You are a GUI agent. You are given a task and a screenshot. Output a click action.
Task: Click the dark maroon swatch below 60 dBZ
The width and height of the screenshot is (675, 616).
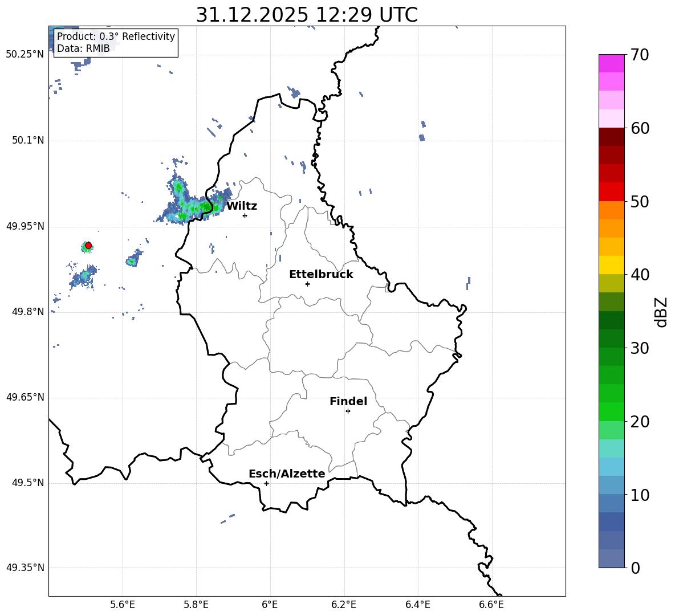(612, 137)
